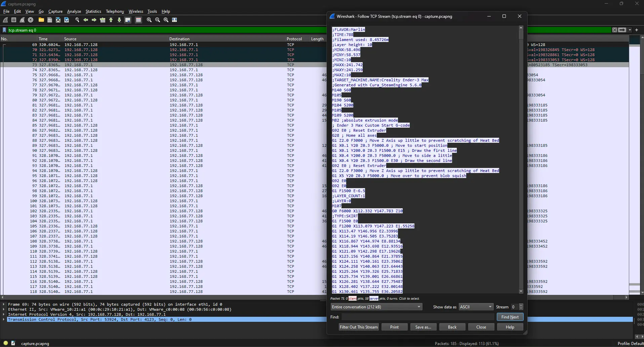Toggle auto-scroll during live capture
The image size is (644, 347).
click(x=128, y=20)
